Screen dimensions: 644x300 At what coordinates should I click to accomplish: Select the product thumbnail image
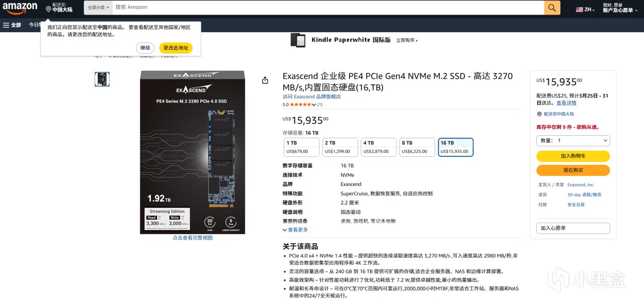(x=102, y=79)
